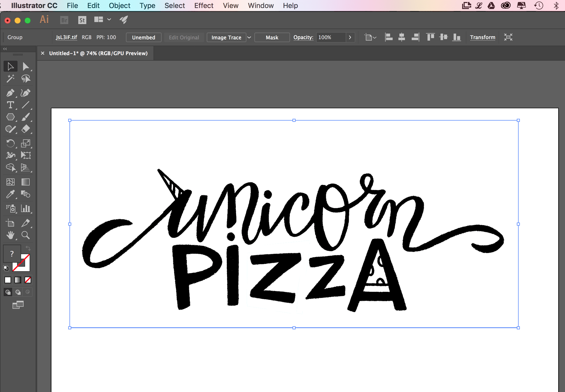Activate the Zoom tool
565x392 pixels.
click(x=26, y=235)
